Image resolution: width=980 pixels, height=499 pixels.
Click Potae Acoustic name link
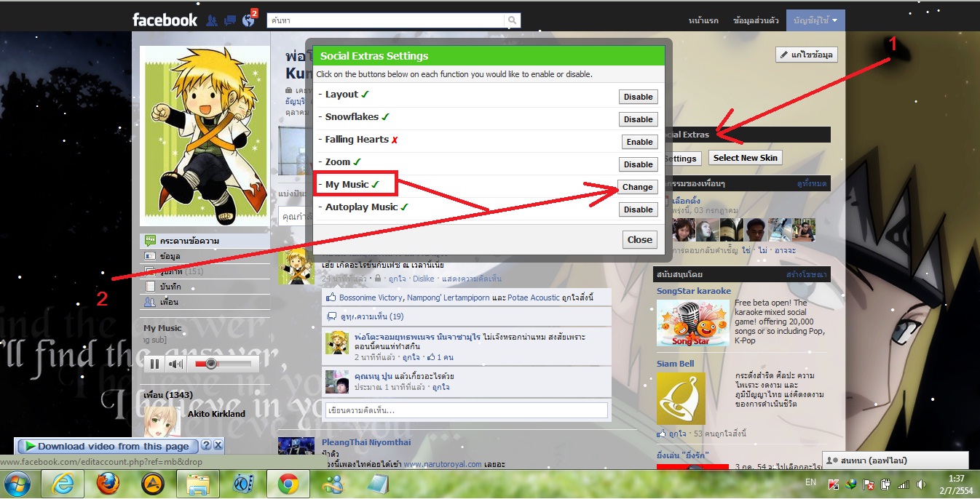534,298
